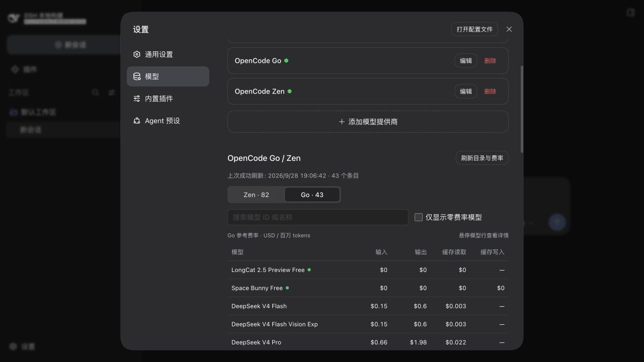Viewport: 644px width, 362px height.
Task: Click the 输入 column header
Action: tap(381, 252)
